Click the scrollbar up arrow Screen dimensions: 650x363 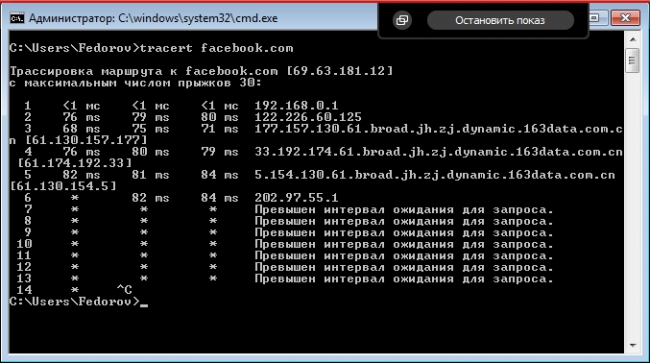[x=633, y=39]
